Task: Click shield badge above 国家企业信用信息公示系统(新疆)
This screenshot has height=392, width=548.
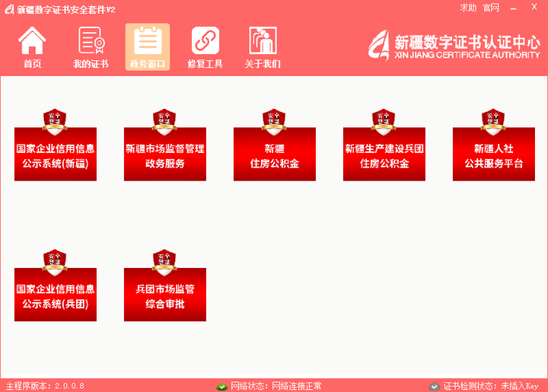Action: point(55,122)
